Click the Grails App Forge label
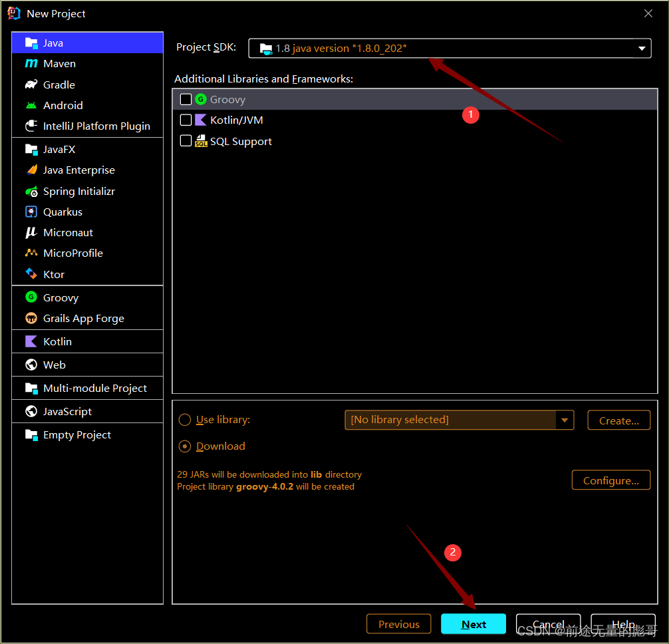 pyautogui.click(x=84, y=319)
